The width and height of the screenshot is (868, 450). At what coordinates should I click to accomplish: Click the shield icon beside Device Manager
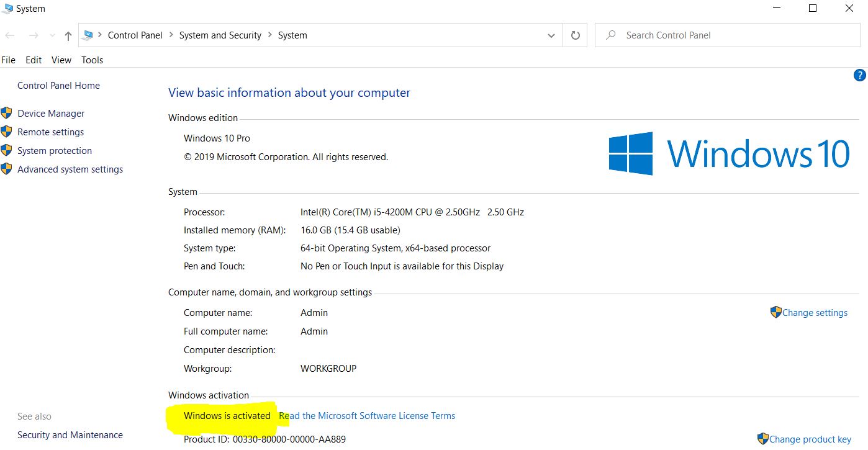[6, 113]
